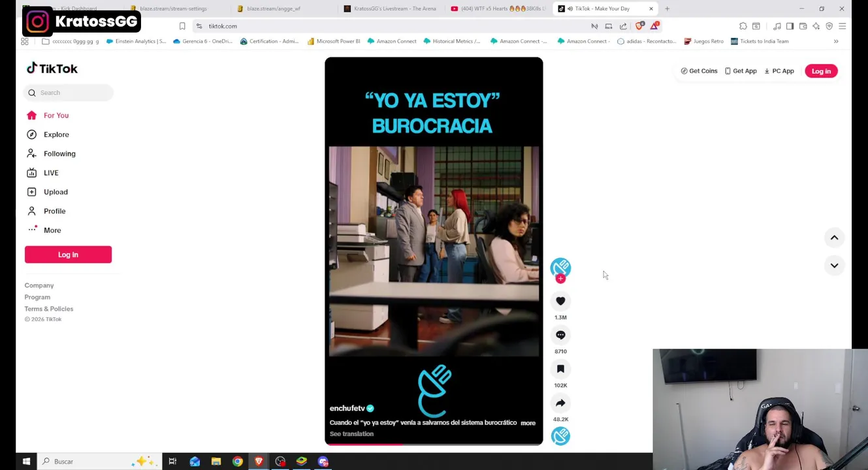Viewport: 868px width, 470px height.
Task: Open the Brave VPN shield icon
Action: tap(829, 26)
